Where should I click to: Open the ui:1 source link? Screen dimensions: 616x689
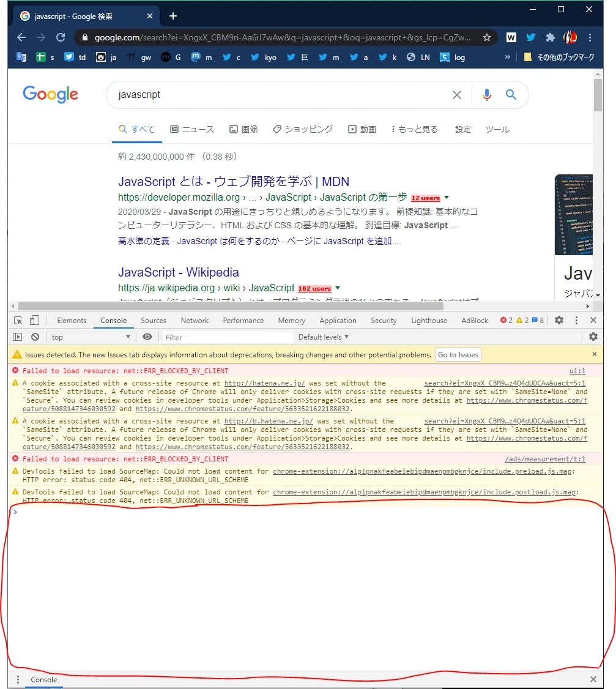click(x=577, y=371)
